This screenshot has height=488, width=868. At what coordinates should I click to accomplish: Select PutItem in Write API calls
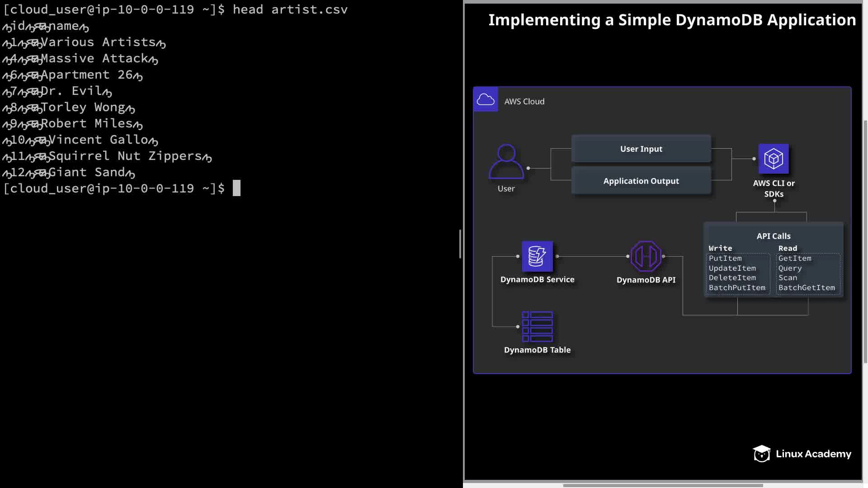pyautogui.click(x=725, y=258)
